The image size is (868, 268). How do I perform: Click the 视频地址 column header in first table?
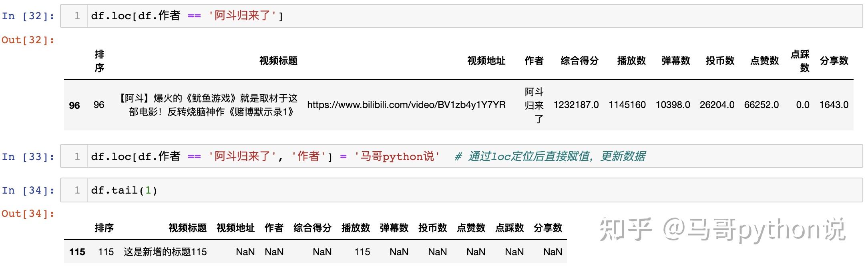pos(486,61)
